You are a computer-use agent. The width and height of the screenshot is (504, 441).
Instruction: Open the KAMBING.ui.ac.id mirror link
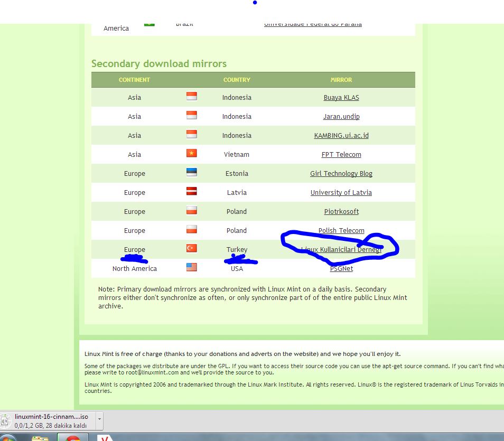click(341, 135)
